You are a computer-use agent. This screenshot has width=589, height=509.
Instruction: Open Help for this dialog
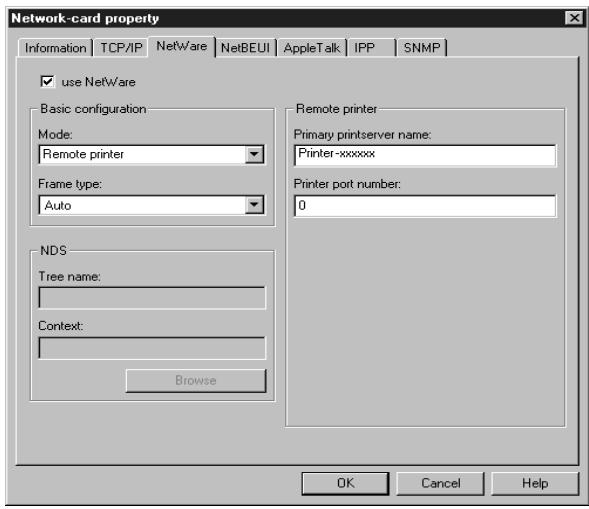pyautogui.click(x=535, y=483)
